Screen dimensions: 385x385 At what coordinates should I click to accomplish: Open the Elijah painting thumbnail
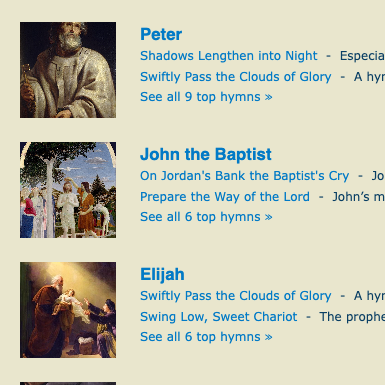click(68, 310)
